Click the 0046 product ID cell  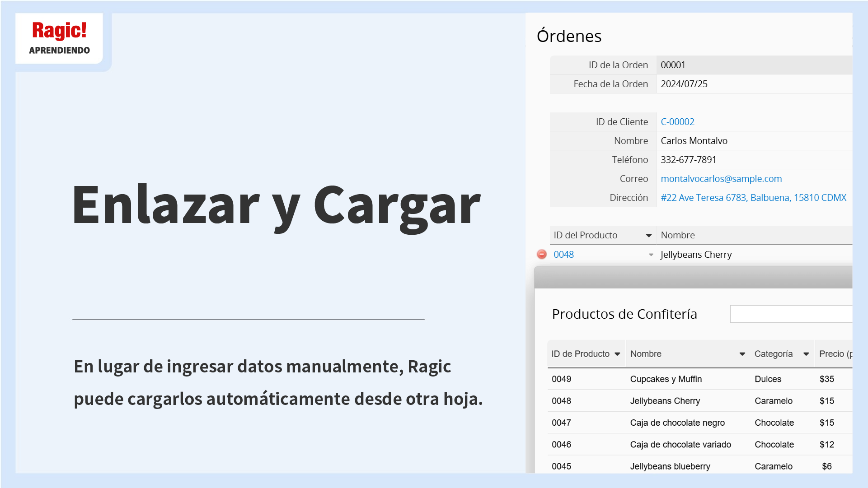coord(561,445)
